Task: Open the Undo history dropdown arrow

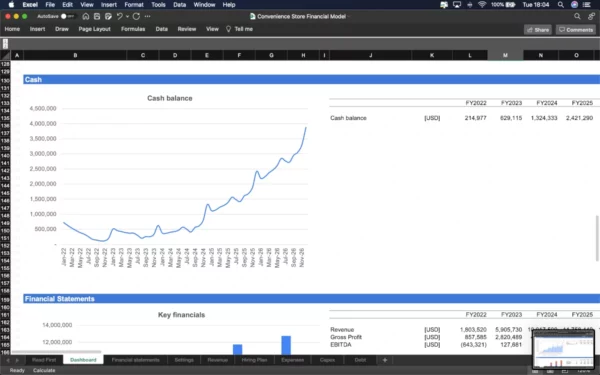Action: pos(127,16)
